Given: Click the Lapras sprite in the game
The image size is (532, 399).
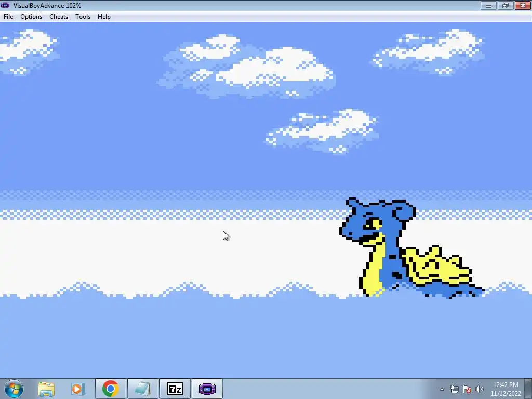Looking at the screenshot, I should pyautogui.click(x=411, y=248).
